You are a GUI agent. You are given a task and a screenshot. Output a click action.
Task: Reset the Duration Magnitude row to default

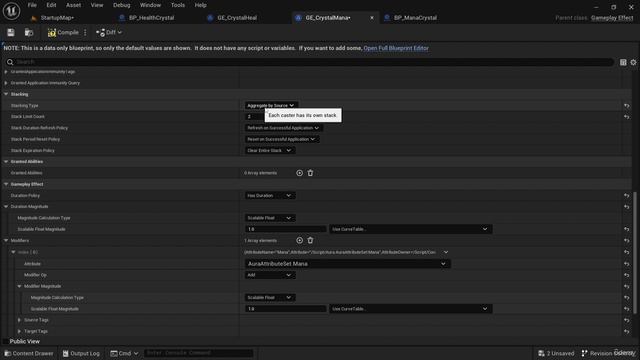pyautogui.click(x=627, y=207)
